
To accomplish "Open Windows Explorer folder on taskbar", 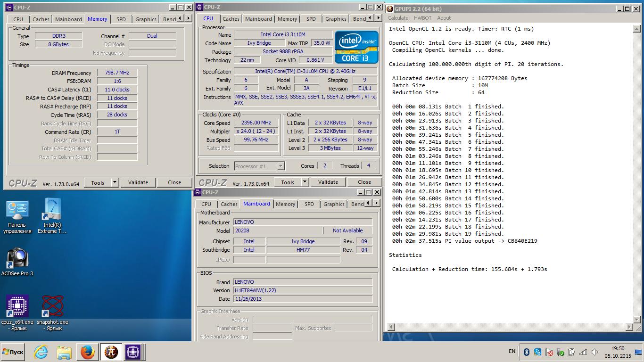I will [x=64, y=352].
